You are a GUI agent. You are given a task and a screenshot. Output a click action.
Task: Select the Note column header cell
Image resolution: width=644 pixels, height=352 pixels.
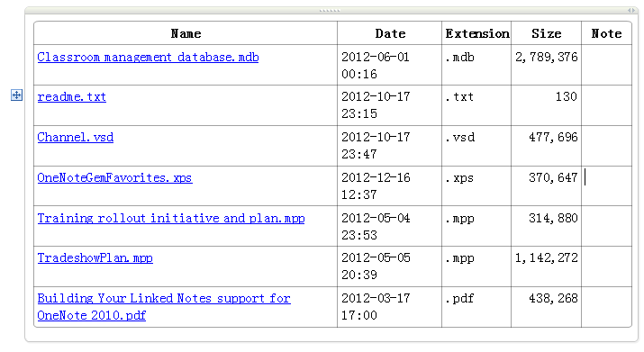tap(607, 33)
